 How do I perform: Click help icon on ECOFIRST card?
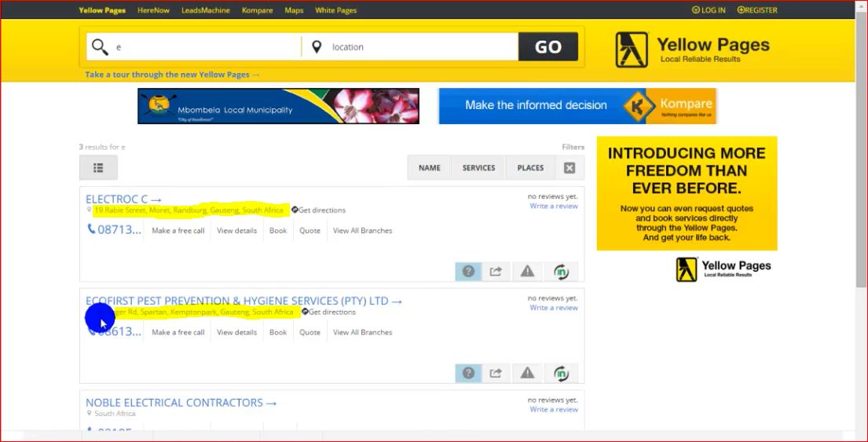468,374
